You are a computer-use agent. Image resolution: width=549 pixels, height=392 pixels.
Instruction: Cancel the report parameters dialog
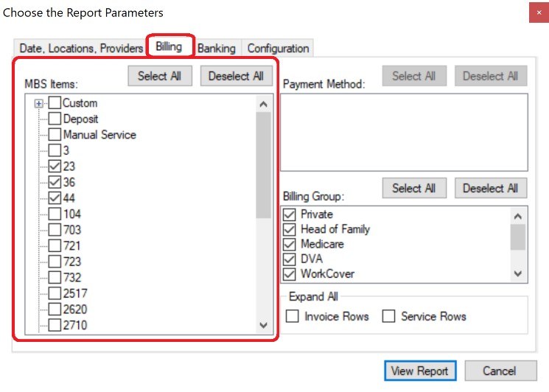[500, 371]
